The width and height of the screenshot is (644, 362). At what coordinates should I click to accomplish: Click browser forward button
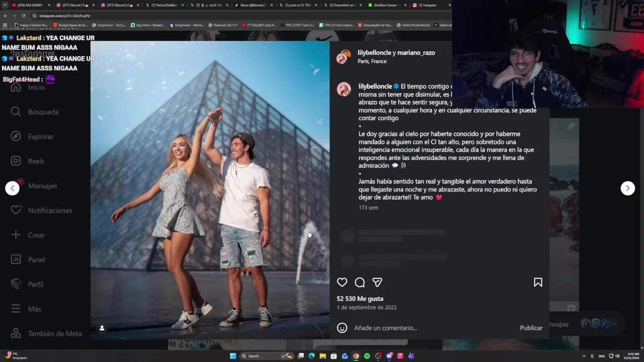point(15,16)
